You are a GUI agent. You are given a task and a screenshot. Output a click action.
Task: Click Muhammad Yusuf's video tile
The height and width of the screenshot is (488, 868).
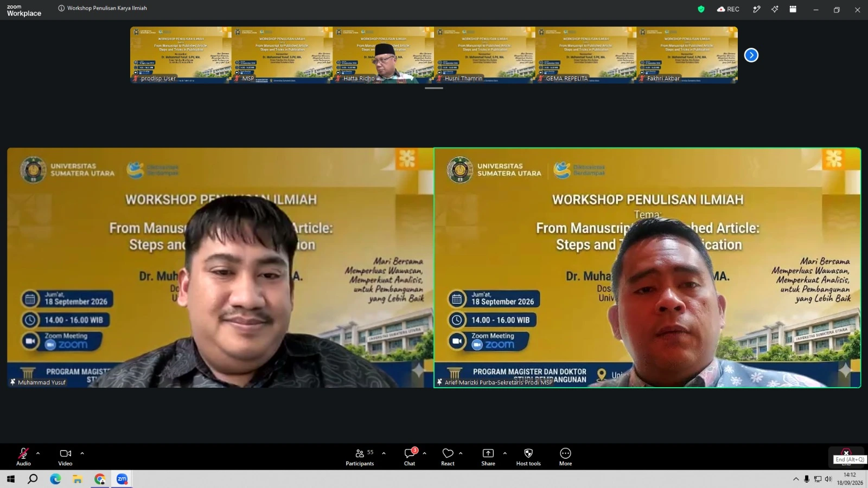click(220, 268)
